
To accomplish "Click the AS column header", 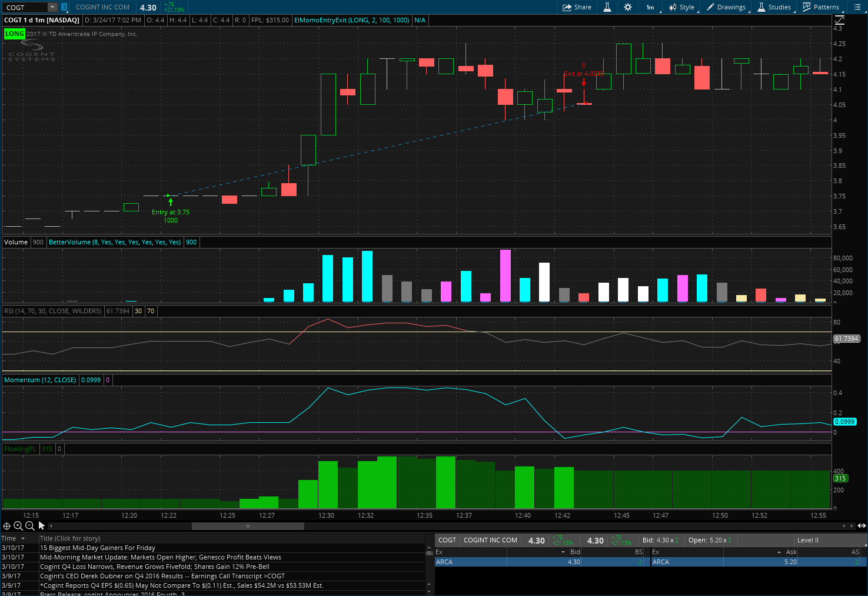I will click(855, 552).
